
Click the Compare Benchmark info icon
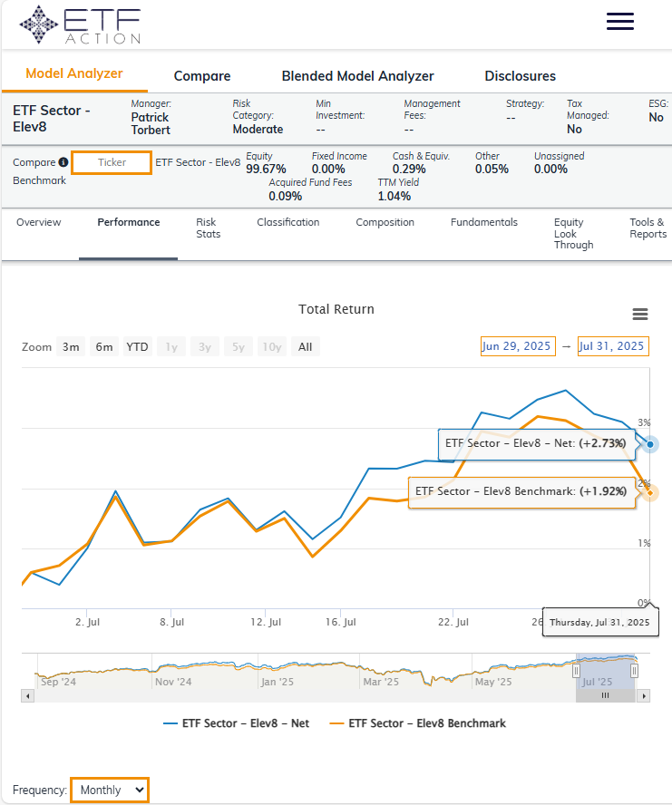pyautogui.click(x=63, y=162)
